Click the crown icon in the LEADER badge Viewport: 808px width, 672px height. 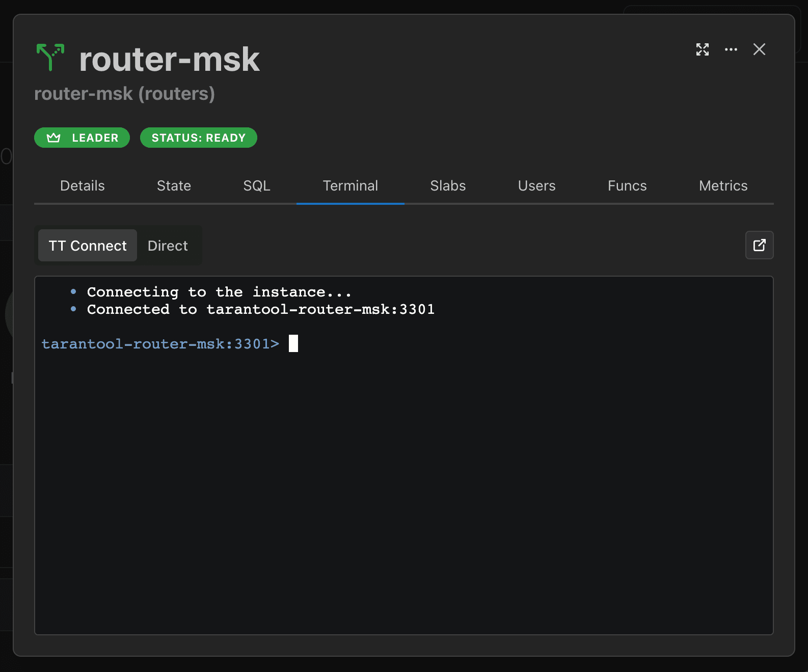click(x=53, y=138)
